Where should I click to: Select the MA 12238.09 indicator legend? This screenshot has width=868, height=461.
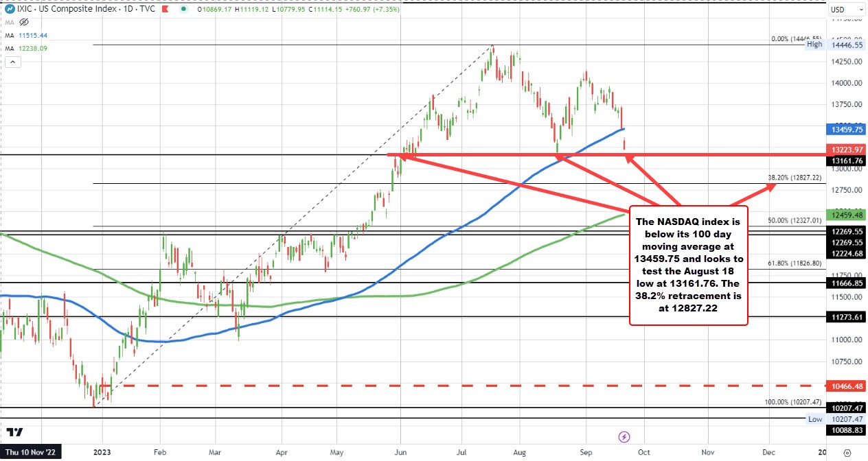[x=27, y=47]
